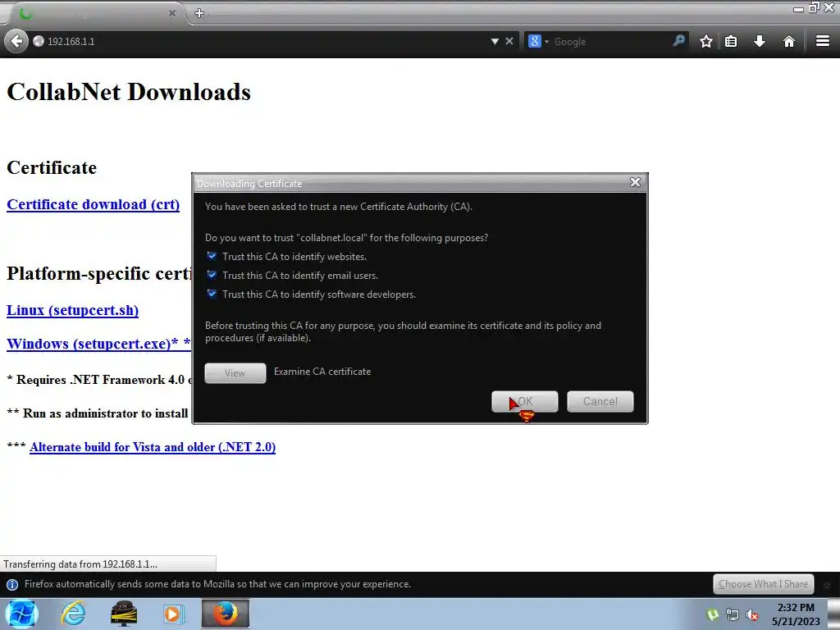Open the Windows Start menu
The height and width of the screenshot is (630, 840).
[x=21, y=614]
